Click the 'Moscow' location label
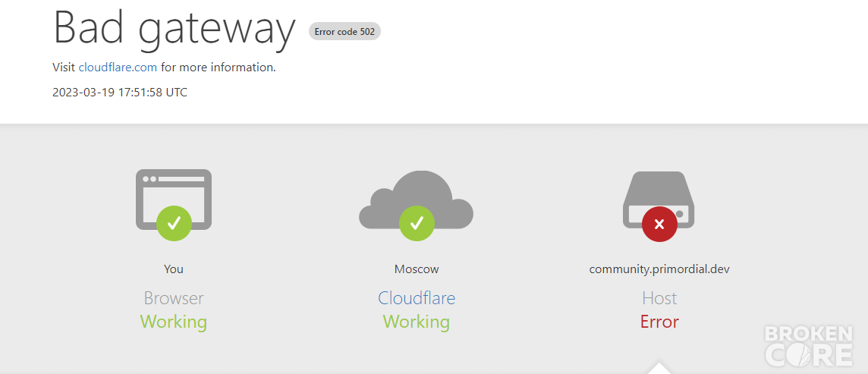Viewport: 868px width, 374px height. (417, 269)
